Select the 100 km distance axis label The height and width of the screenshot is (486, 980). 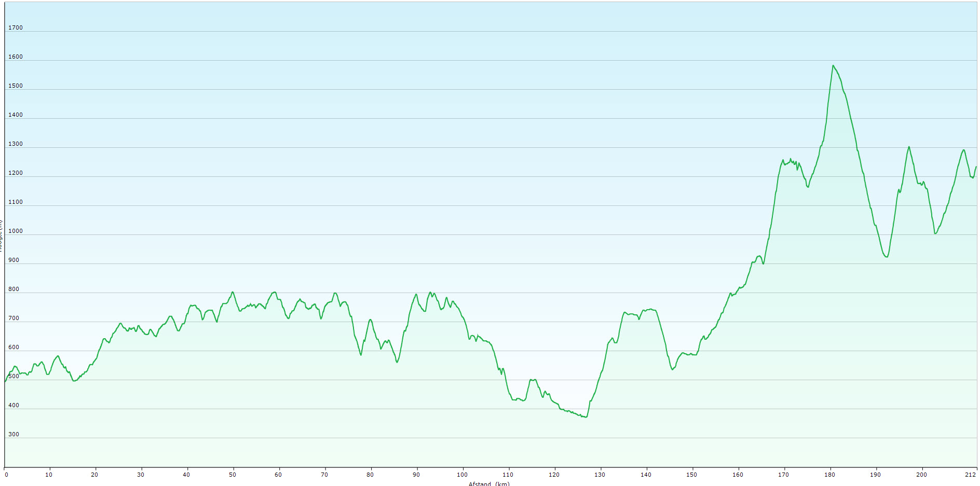tap(462, 474)
